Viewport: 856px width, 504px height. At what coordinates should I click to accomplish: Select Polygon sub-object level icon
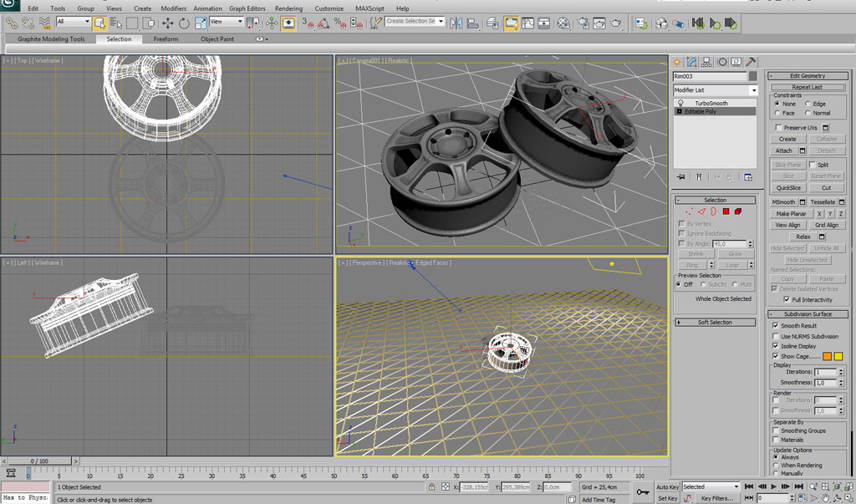click(726, 211)
